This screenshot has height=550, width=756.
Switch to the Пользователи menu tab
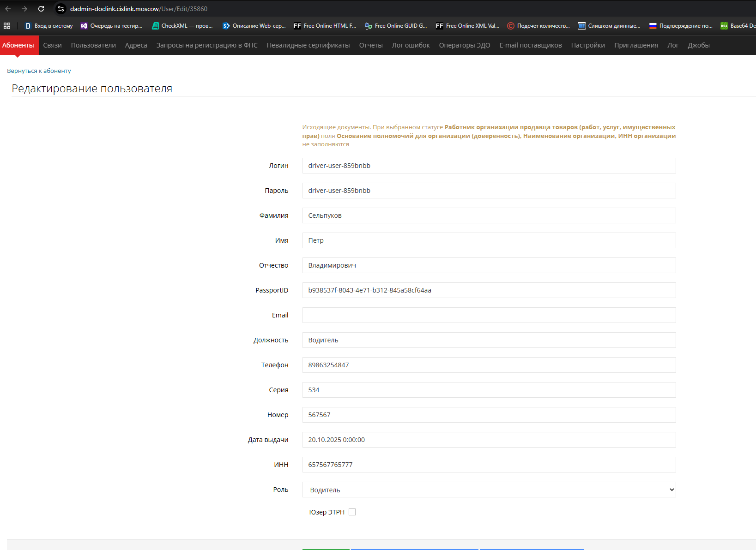(93, 45)
